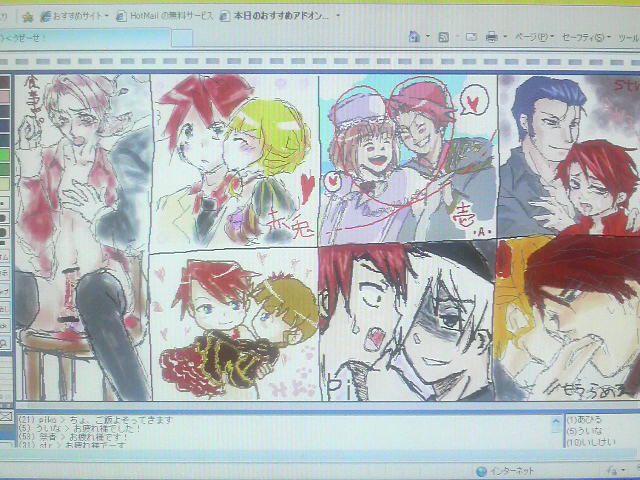
Task: Open the Favorites star icon
Action: [28, 17]
